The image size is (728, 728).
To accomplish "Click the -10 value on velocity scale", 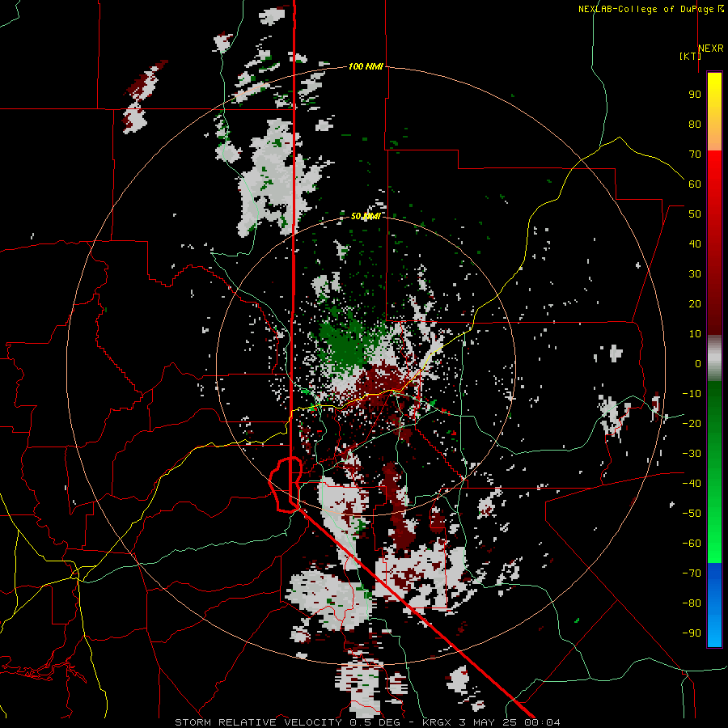I will tap(692, 394).
